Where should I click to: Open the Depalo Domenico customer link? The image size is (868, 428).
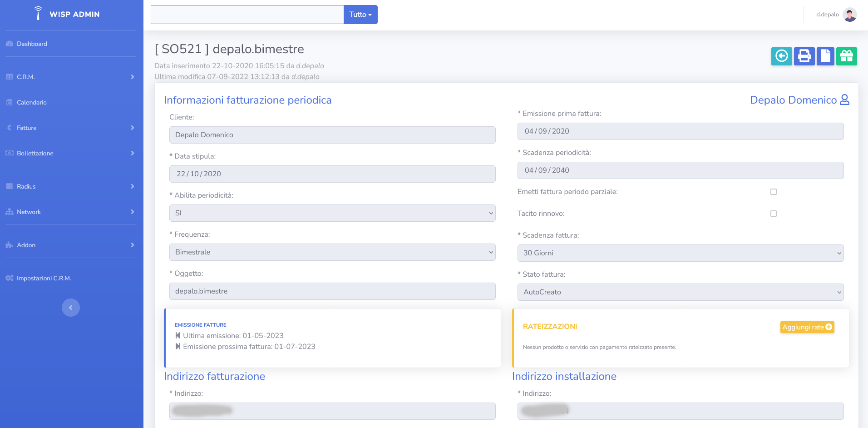coord(793,100)
